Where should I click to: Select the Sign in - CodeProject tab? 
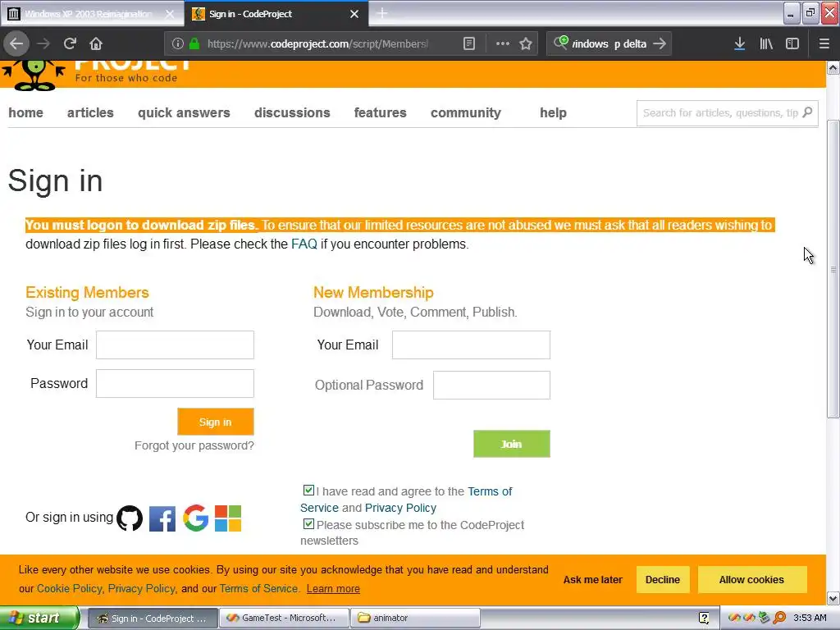[x=276, y=14]
